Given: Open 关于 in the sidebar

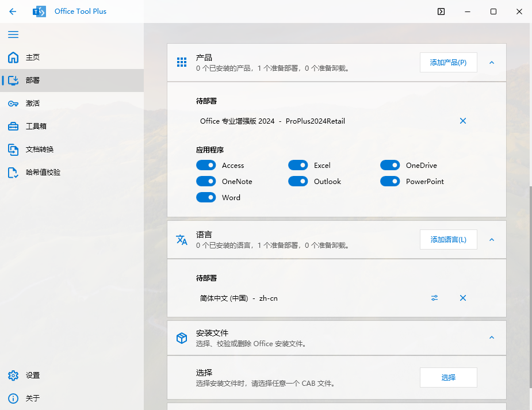Looking at the screenshot, I should tap(72, 398).
